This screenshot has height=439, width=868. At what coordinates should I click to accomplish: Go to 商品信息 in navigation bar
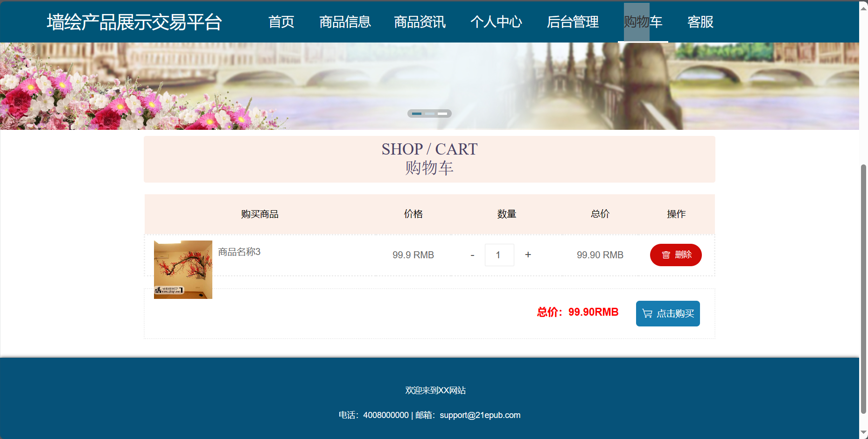pos(345,22)
